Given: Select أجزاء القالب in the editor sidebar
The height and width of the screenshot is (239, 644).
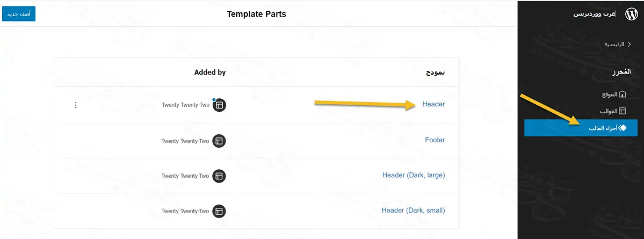Looking at the screenshot, I should pos(581,128).
